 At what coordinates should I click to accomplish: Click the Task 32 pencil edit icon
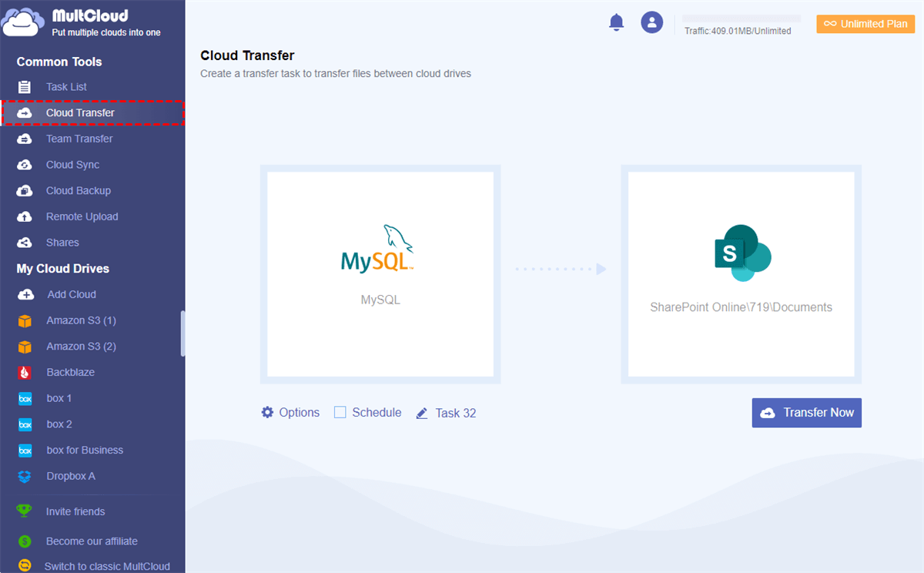[422, 413]
